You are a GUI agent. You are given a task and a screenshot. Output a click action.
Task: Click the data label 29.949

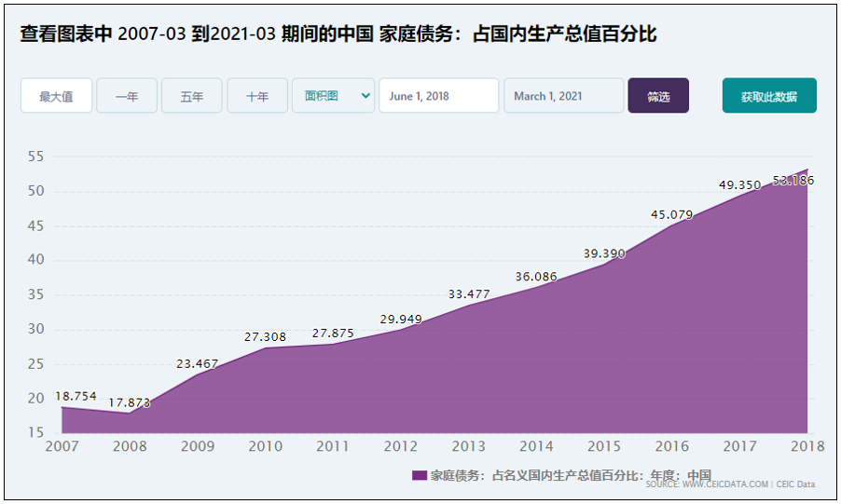click(401, 320)
